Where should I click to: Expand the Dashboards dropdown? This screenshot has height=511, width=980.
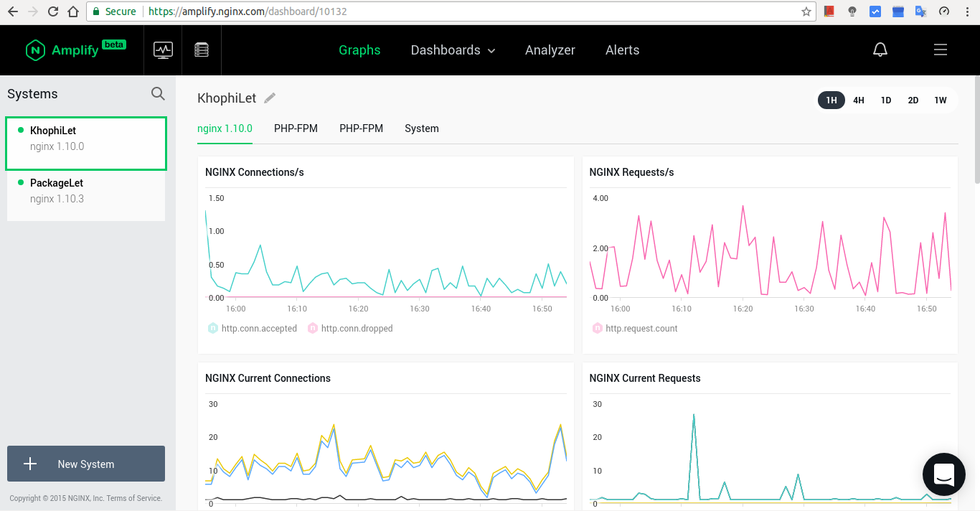453,50
